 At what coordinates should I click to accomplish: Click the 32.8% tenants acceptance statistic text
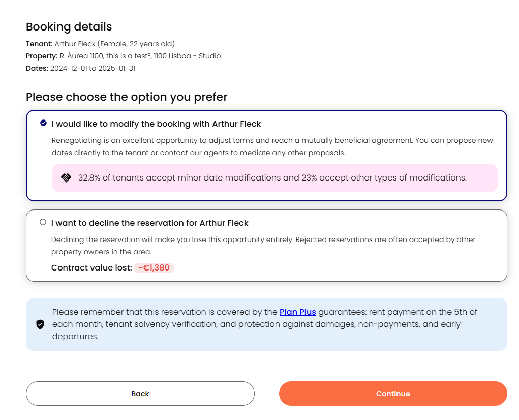(272, 178)
